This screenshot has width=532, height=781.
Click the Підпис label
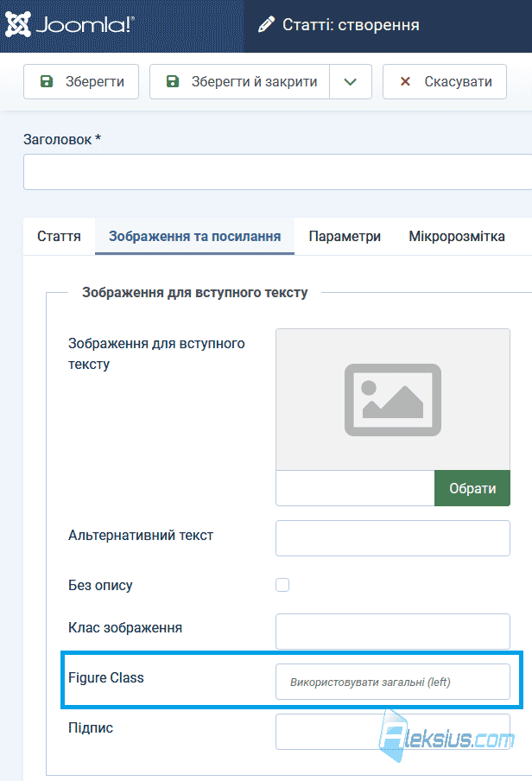pos(91,728)
